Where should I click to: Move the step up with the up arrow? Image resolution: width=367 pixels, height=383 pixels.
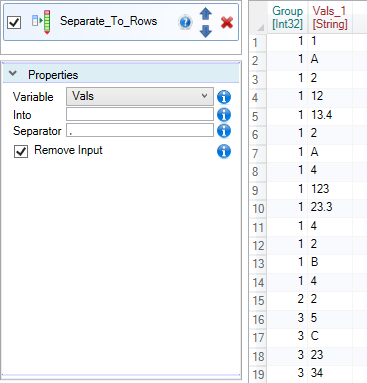point(205,14)
